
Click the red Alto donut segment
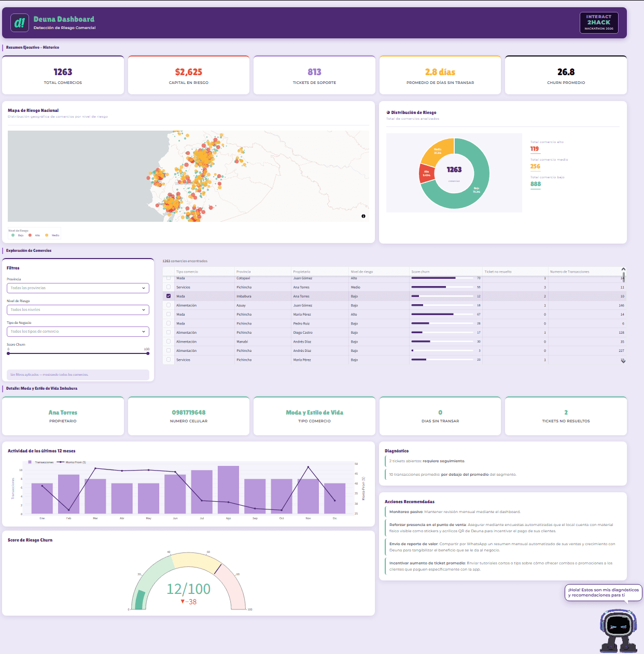pyautogui.click(x=426, y=173)
